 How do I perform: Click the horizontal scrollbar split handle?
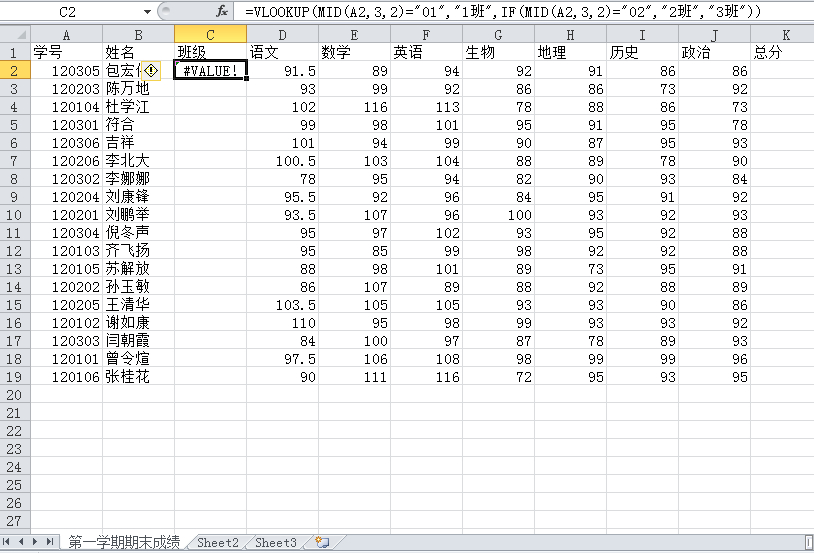point(809,543)
